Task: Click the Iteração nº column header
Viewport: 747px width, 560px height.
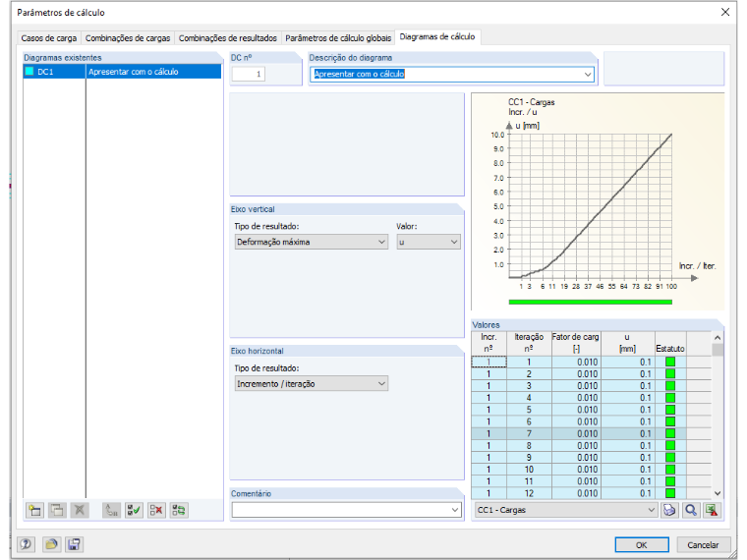Action: pos(529,343)
